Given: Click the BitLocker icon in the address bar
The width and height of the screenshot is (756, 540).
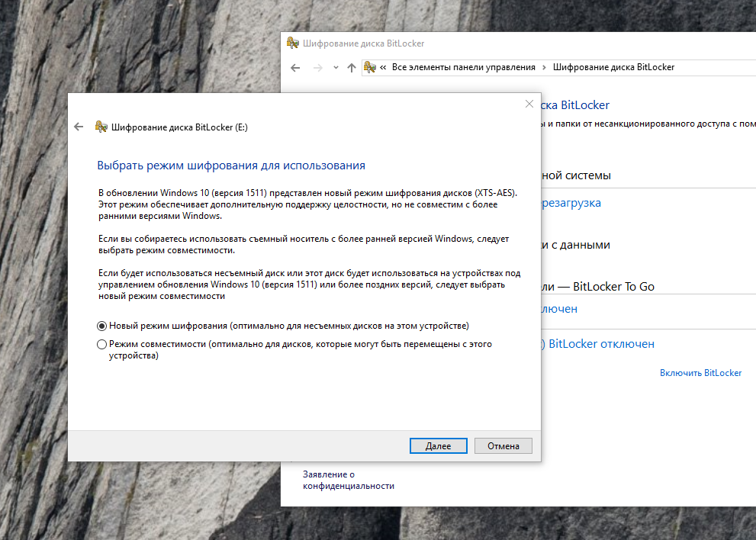Looking at the screenshot, I should coord(370,67).
